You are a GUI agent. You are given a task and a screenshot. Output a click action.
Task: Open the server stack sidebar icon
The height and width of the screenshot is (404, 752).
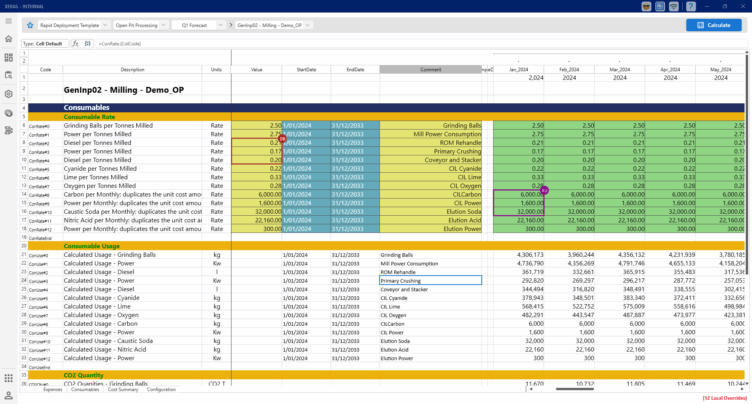click(9, 131)
